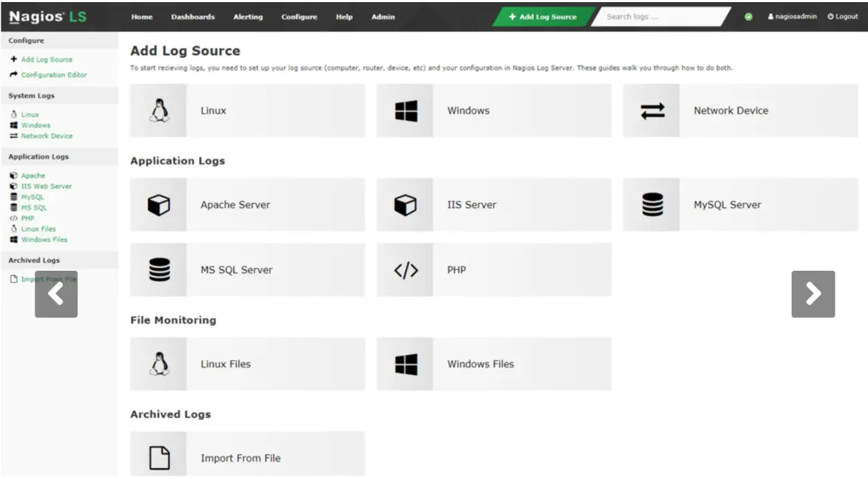Viewport: 868px width, 479px height.
Task: Select the MS SQL Server card label
Action: [237, 270]
